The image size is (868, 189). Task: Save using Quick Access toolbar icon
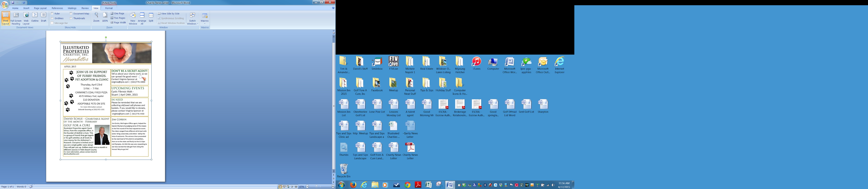pyautogui.click(x=13, y=3)
